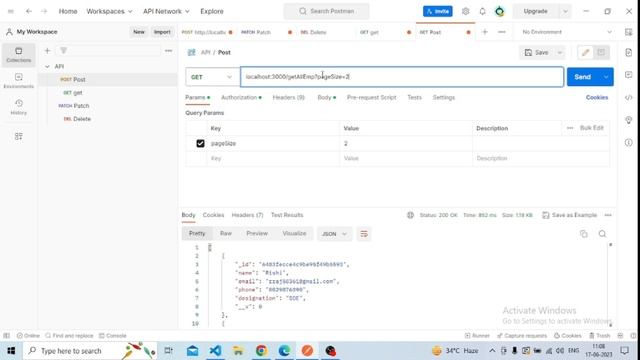The height and width of the screenshot is (360, 640).
Task: Click the plus icon to create a collection
Action: [47, 51]
